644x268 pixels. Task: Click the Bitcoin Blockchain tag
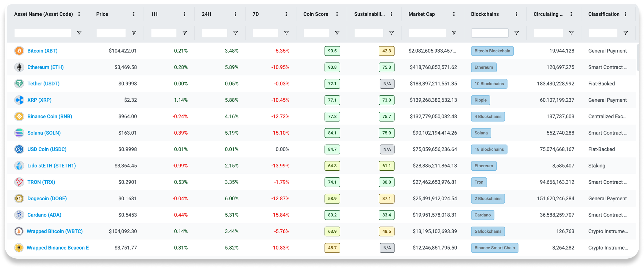click(x=492, y=51)
